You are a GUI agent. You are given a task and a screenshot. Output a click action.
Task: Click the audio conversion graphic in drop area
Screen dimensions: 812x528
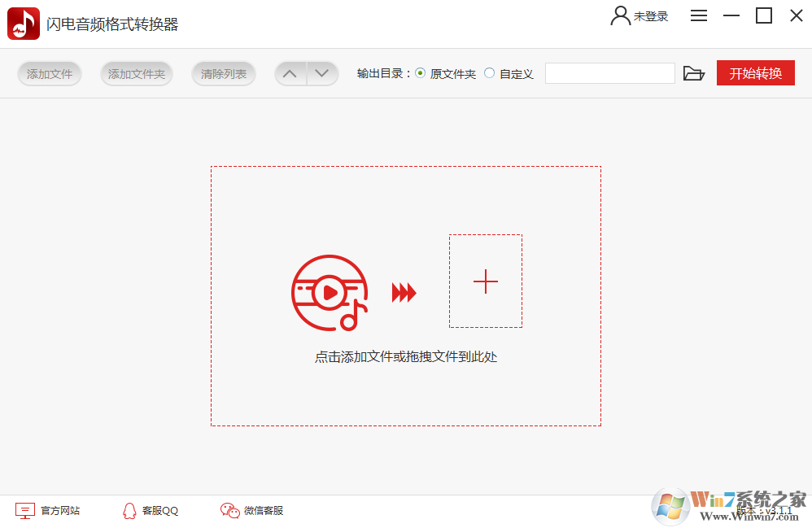point(331,291)
